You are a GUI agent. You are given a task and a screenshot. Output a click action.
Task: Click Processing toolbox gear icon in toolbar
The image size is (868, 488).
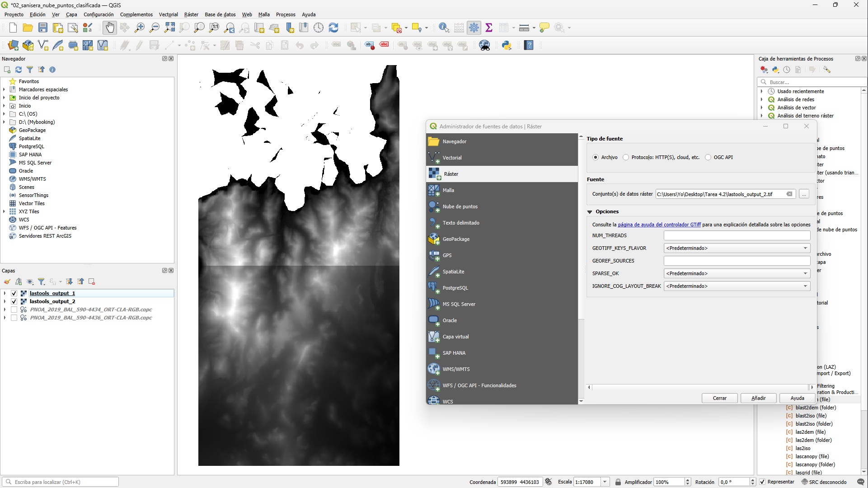pyautogui.click(x=474, y=28)
